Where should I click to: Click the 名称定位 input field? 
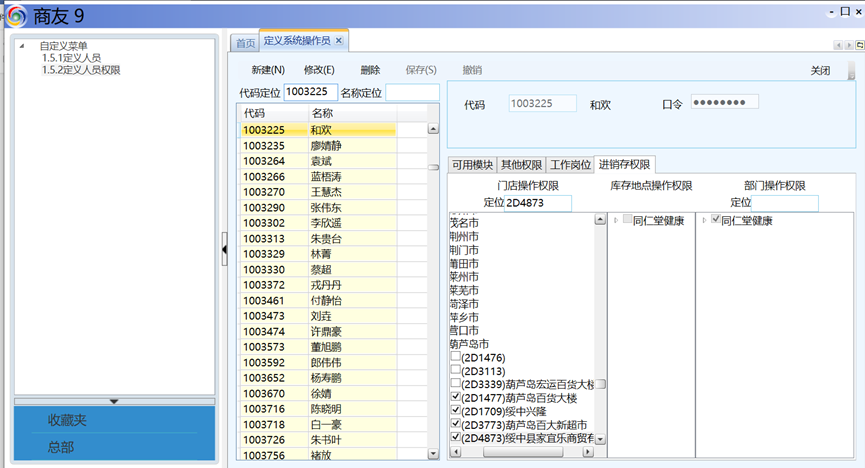click(412, 92)
